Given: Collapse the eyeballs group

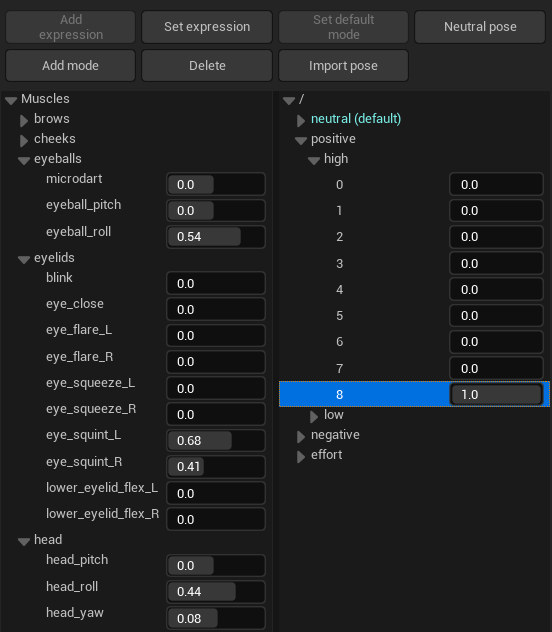Looking at the screenshot, I should [x=24, y=160].
